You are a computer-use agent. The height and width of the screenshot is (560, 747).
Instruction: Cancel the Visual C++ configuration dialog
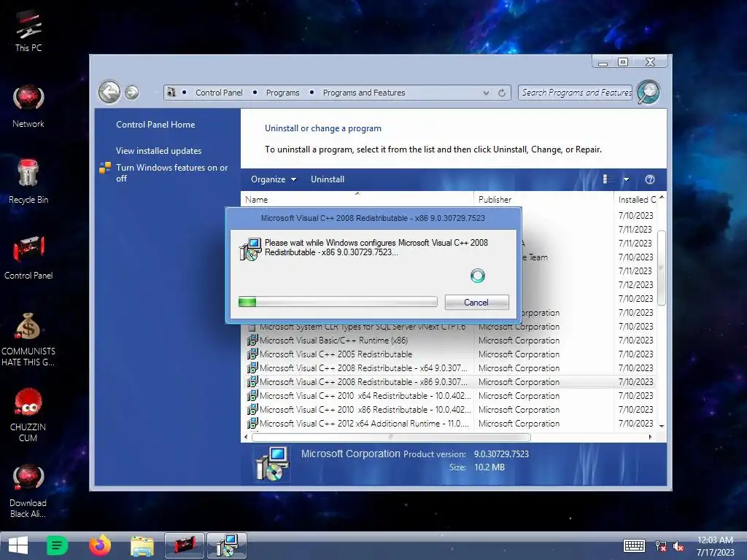point(476,303)
